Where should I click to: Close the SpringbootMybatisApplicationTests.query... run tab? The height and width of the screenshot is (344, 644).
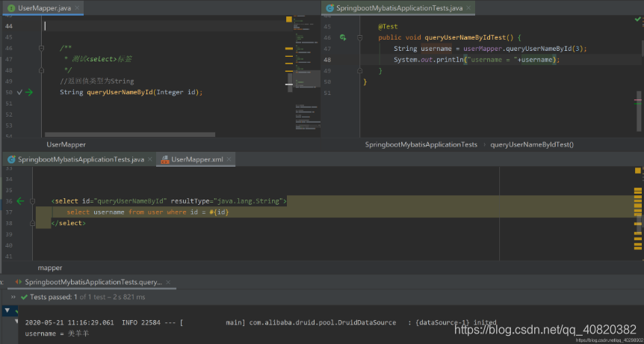168,283
